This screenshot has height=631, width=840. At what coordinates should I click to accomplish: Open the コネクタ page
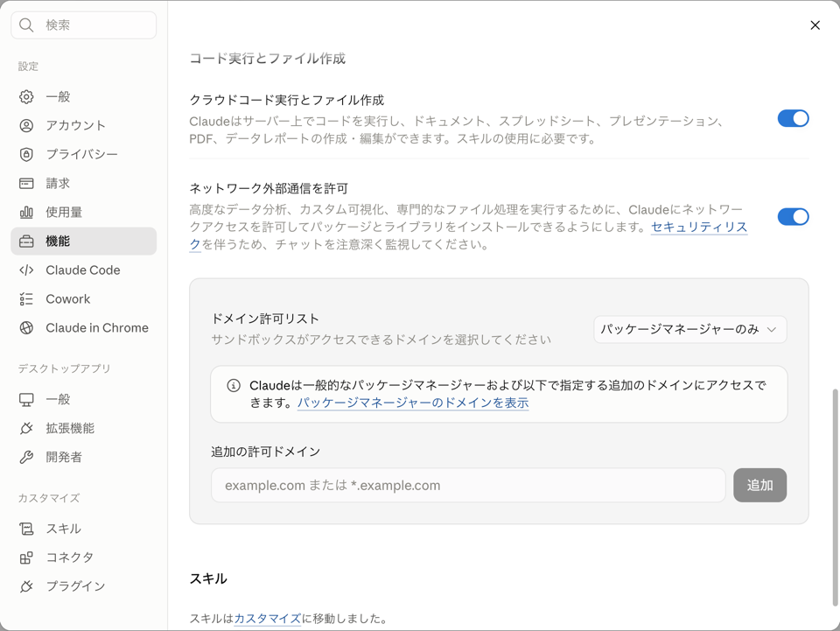click(x=84, y=558)
